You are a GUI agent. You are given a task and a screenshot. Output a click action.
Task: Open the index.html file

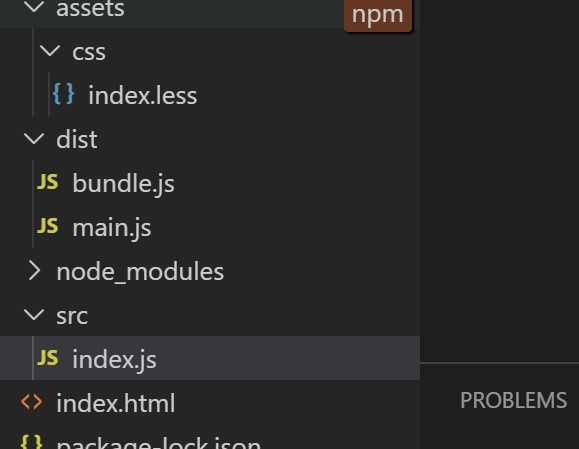pos(116,403)
